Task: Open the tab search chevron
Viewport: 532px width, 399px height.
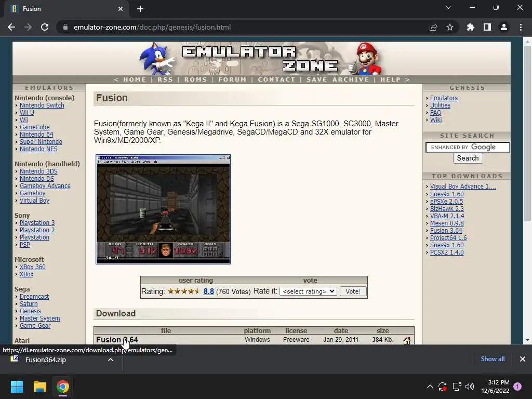Action: coord(448,7)
